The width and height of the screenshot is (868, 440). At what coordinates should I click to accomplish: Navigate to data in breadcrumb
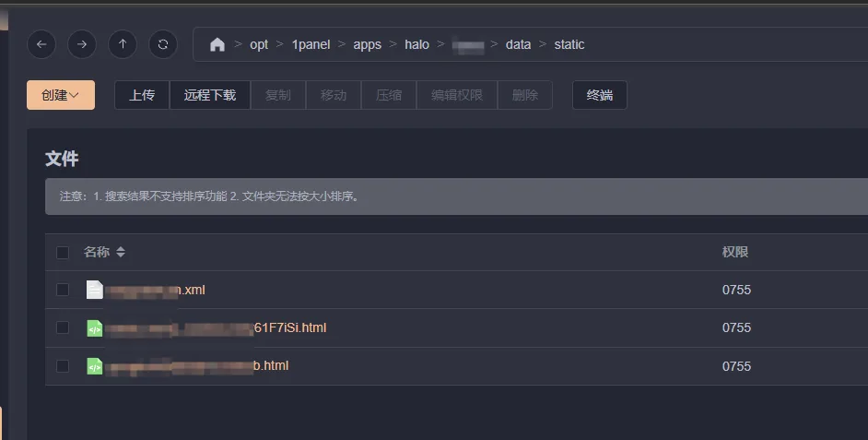tap(518, 44)
